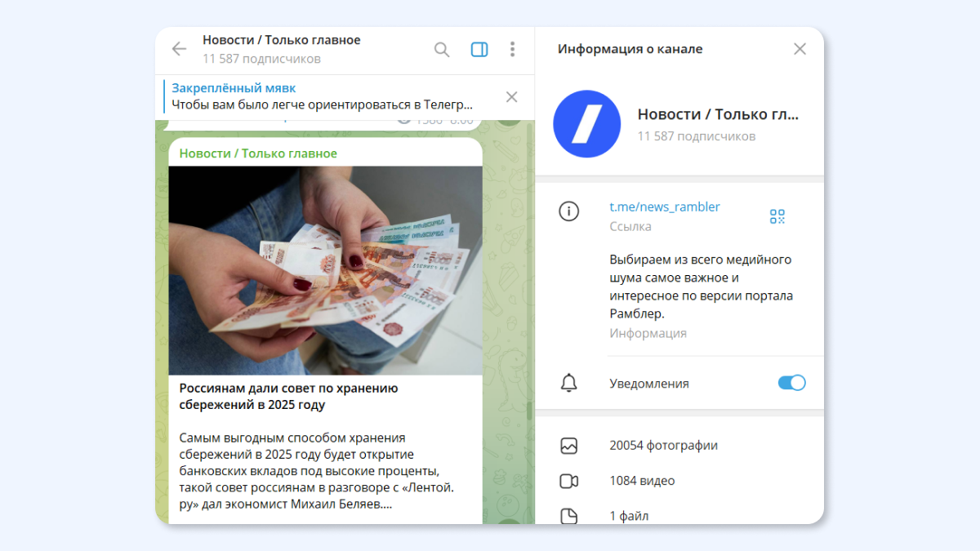Viewport: 980px width, 551px height.
Task: Turn off the Уведомления switch
Action: click(791, 383)
